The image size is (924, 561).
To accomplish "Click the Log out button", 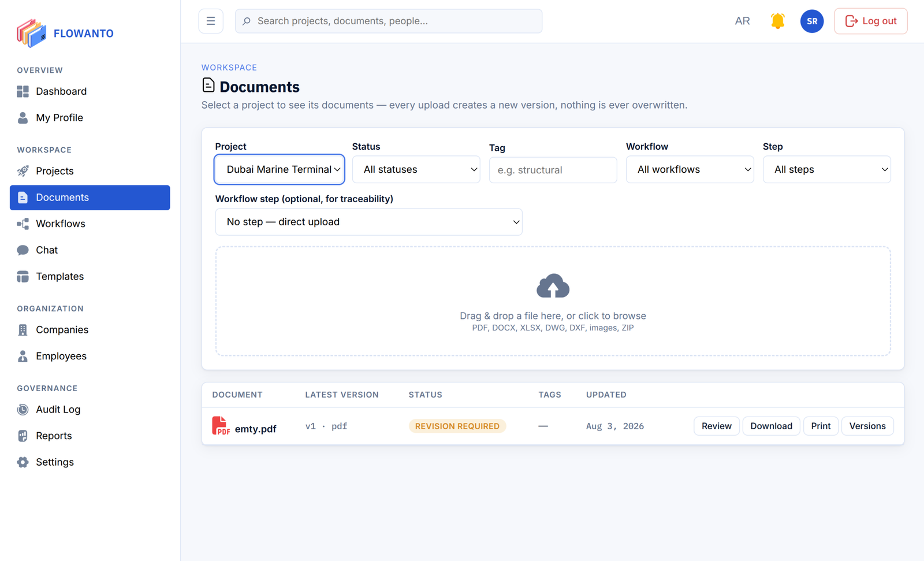I will (x=870, y=21).
